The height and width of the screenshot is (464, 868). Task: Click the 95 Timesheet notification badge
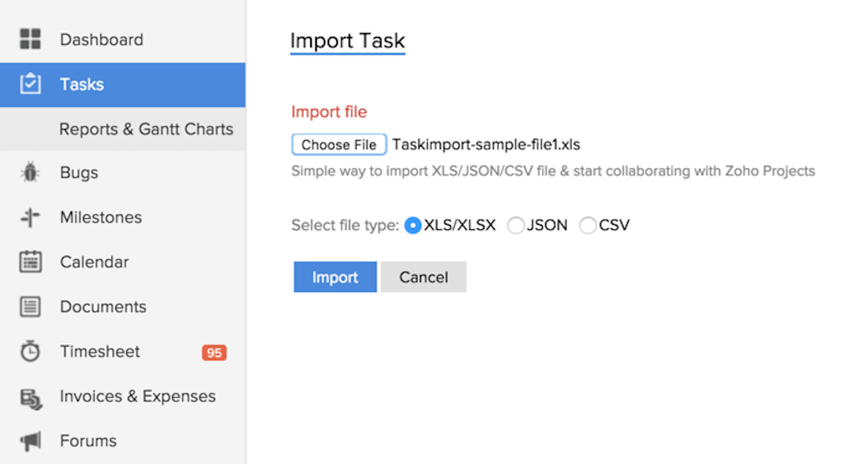(x=214, y=353)
